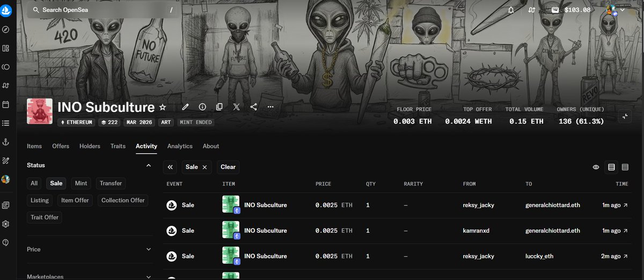
Task: Switch to the Items tab
Action: pos(34,146)
